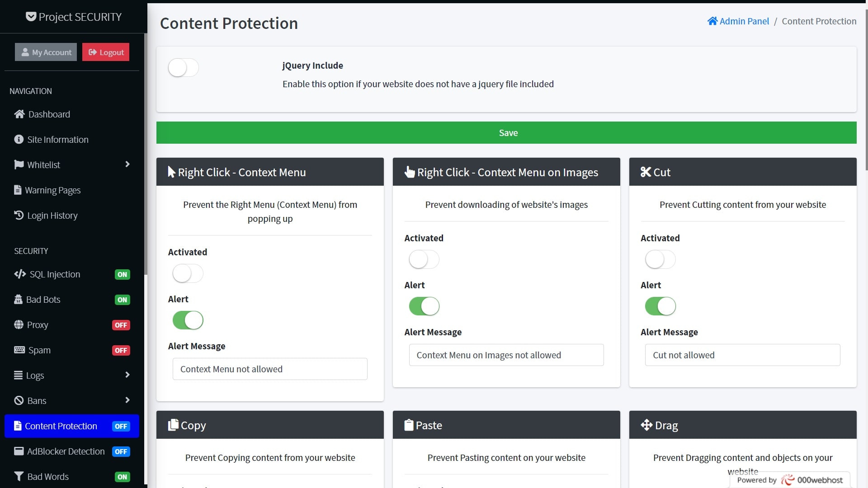Image resolution: width=868 pixels, height=488 pixels.
Task: Activate the Right Click Context Menu protection
Action: pos(187,273)
